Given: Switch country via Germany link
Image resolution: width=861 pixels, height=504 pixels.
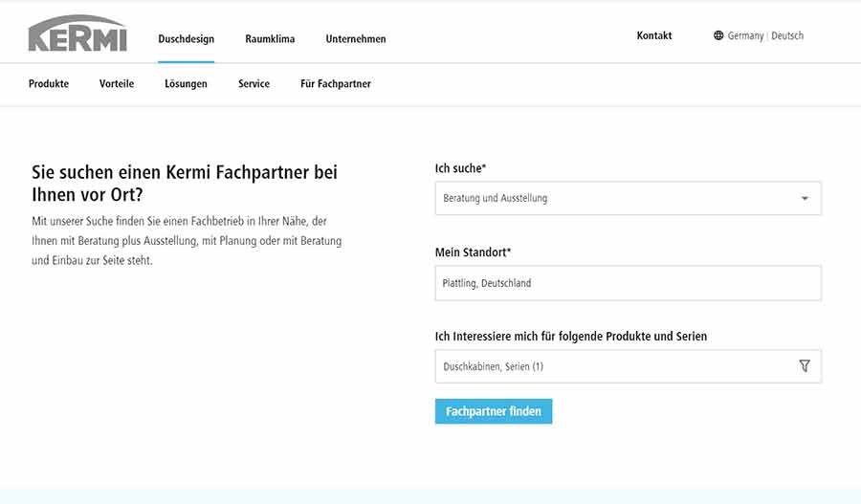Looking at the screenshot, I should click(x=745, y=35).
